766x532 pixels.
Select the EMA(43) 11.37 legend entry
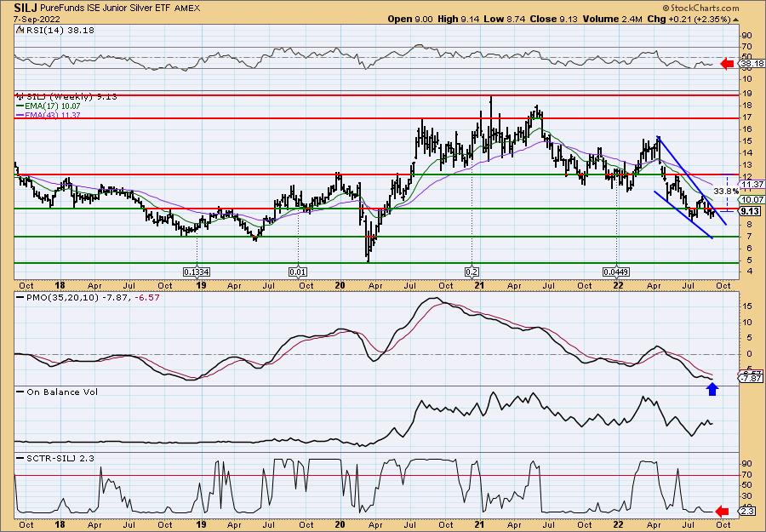click(x=49, y=115)
